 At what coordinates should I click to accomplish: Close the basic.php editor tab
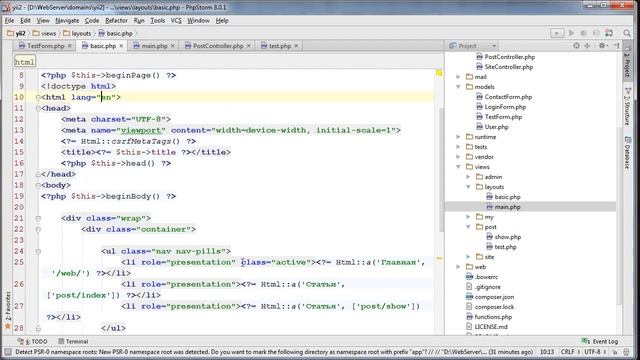[x=121, y=46]
